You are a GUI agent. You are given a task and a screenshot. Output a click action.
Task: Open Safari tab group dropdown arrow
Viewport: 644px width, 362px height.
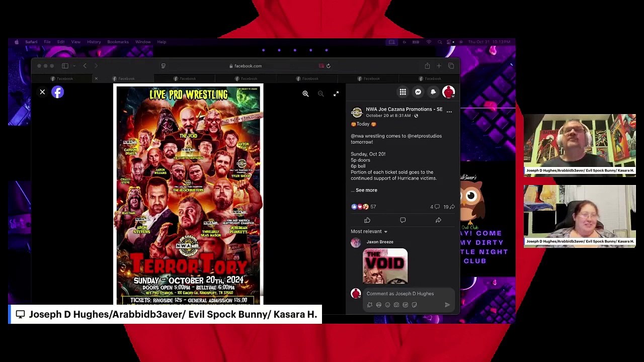(x=74, y=66)
